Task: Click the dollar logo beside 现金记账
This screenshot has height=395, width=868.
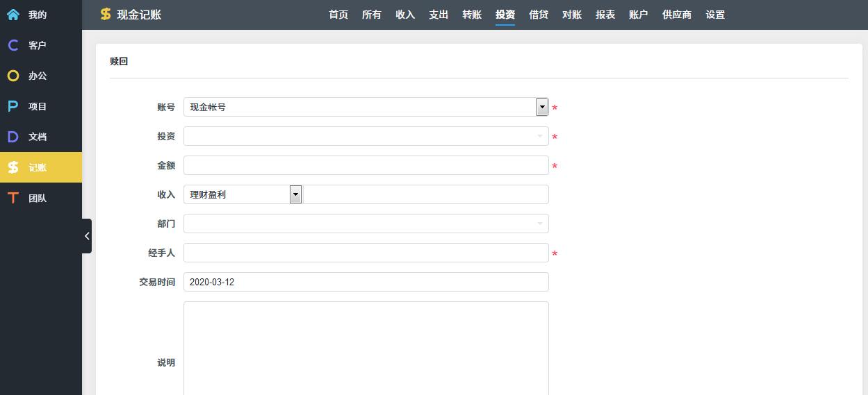Action: (x=106, y=14)
